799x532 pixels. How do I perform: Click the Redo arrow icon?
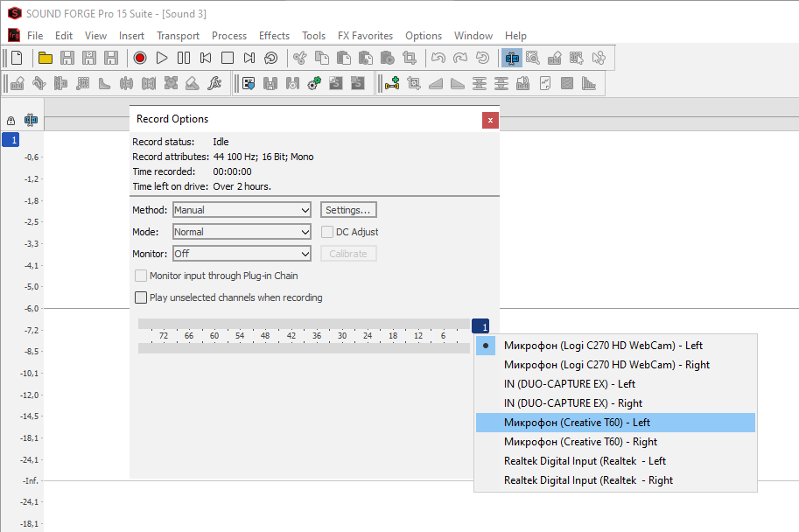[x=460, y=58]
